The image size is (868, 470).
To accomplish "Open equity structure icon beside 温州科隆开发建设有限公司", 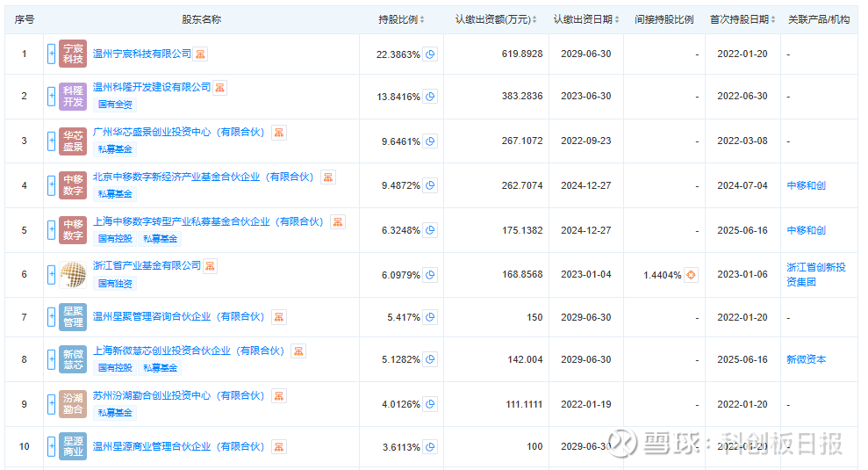I will [219, 88].
